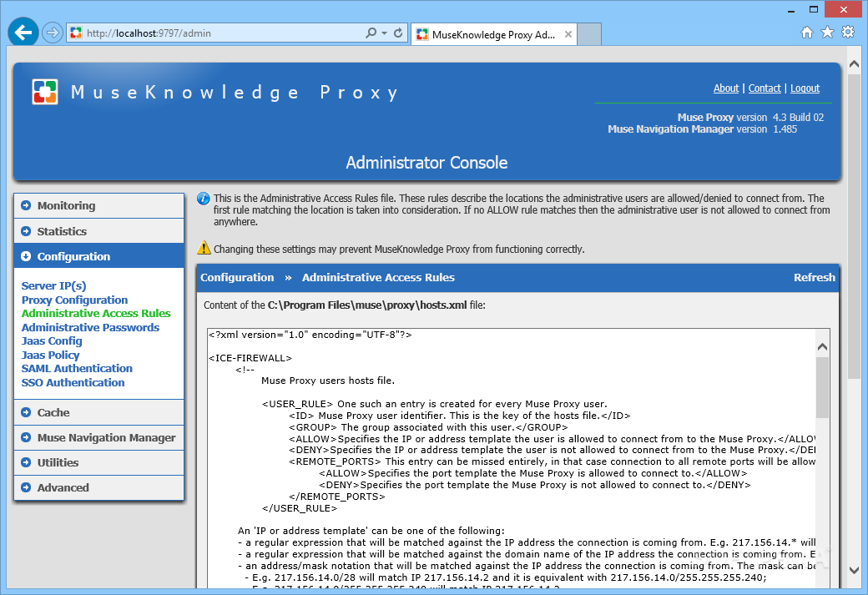Collapse the Configuration menu section
868x595 pixels.
tap(99, 256)
